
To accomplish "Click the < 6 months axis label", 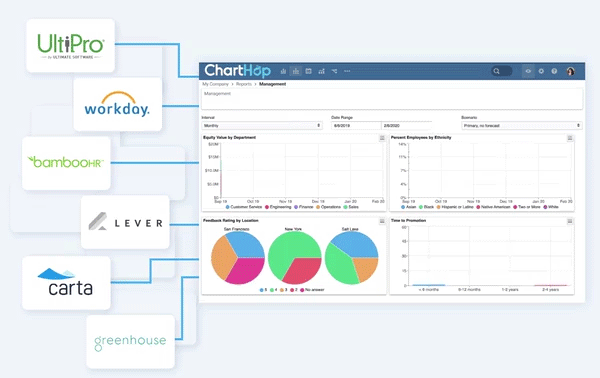I will 429,290.
